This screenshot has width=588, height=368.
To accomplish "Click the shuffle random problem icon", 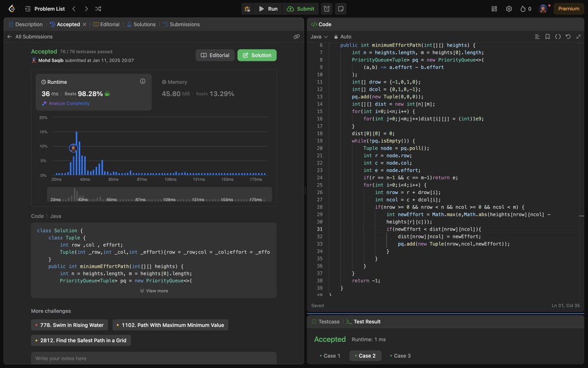I will coord(98,9).
